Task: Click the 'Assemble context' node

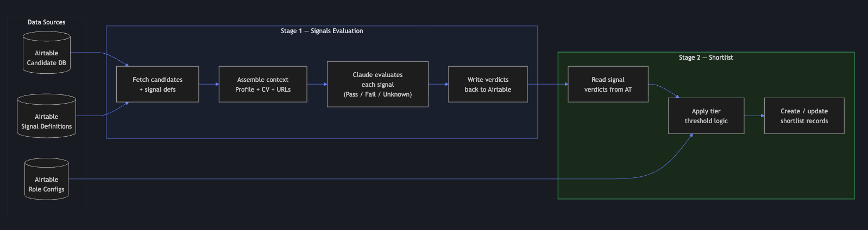Action: point(263,84)
